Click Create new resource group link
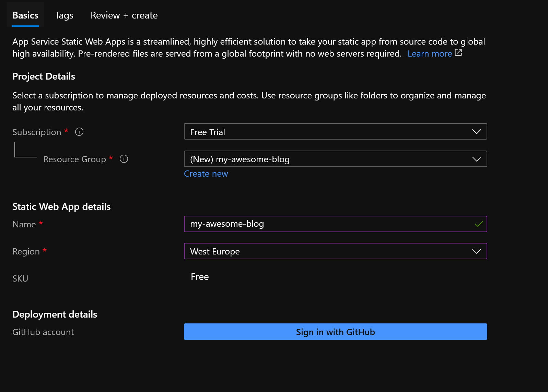548x392 pixels. pyautogui.click(x=206, y=174)
